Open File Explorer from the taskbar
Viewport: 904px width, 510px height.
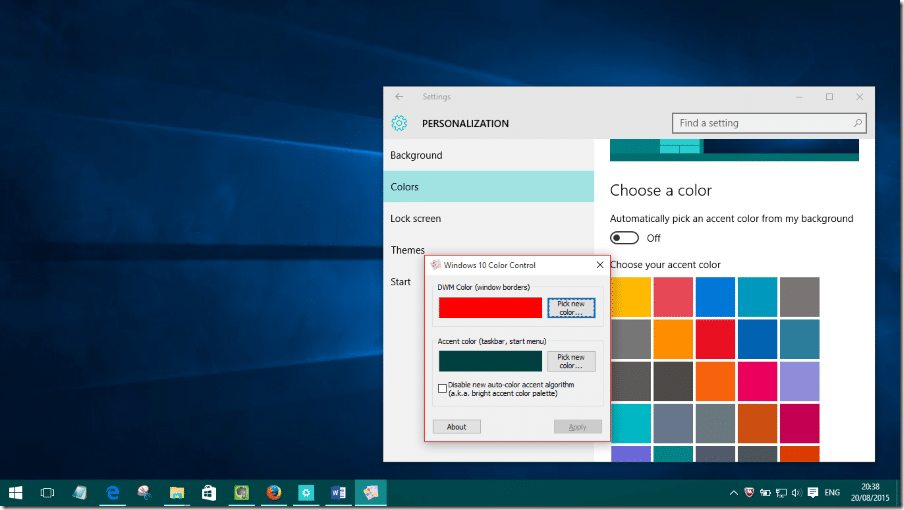point(177,493)
